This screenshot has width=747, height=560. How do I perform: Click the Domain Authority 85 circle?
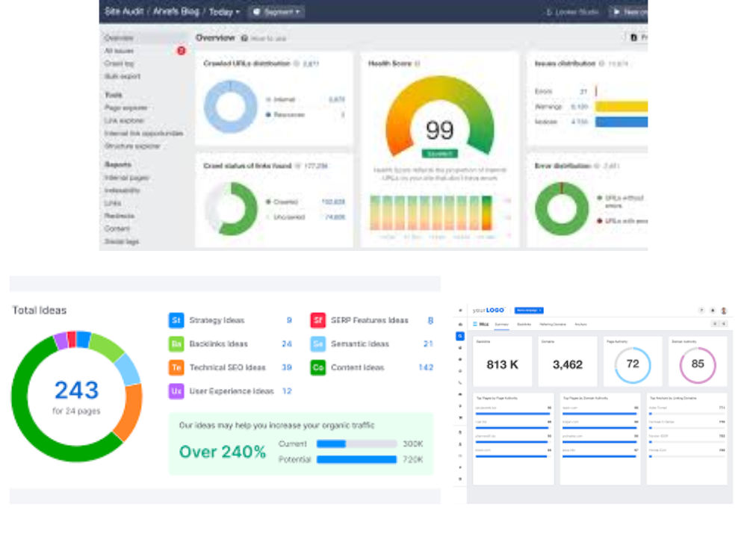698,365
